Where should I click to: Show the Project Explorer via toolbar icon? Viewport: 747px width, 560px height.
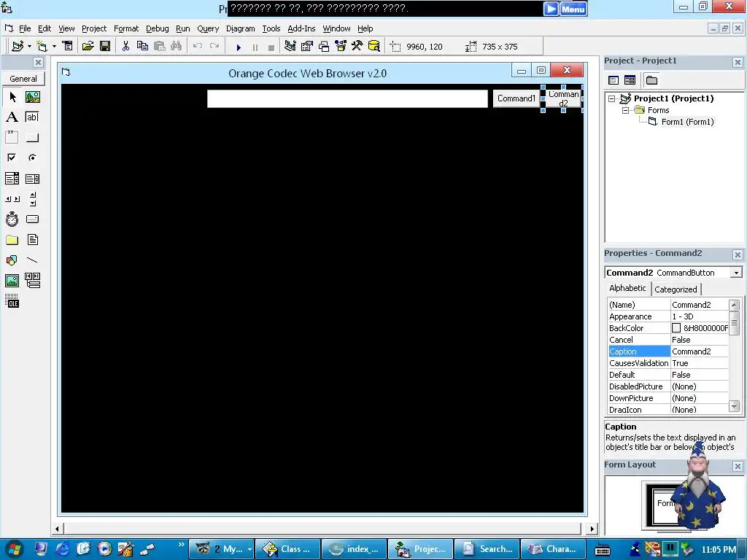(290, 46)
